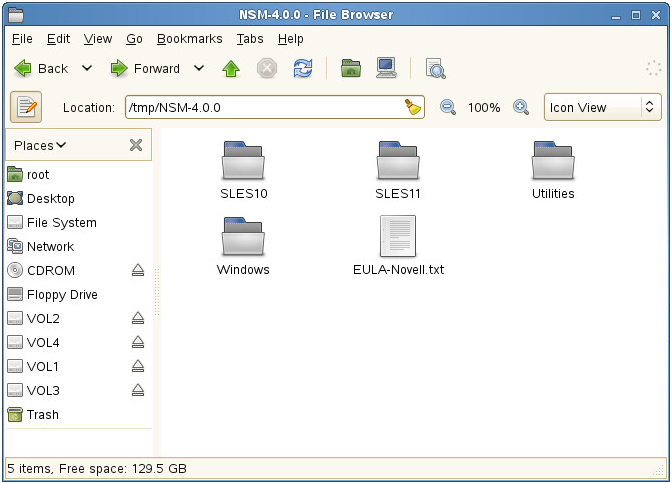Unmount VOL3 with its eject icon
The image size is (672, 483).
coord(138,390)
